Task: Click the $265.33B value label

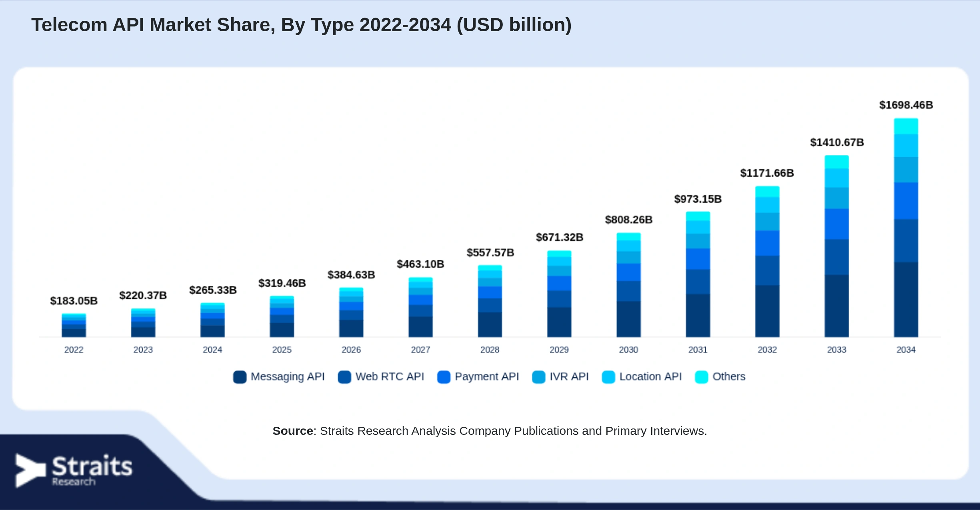Action: pyautogui.click(x=213, y=290)
